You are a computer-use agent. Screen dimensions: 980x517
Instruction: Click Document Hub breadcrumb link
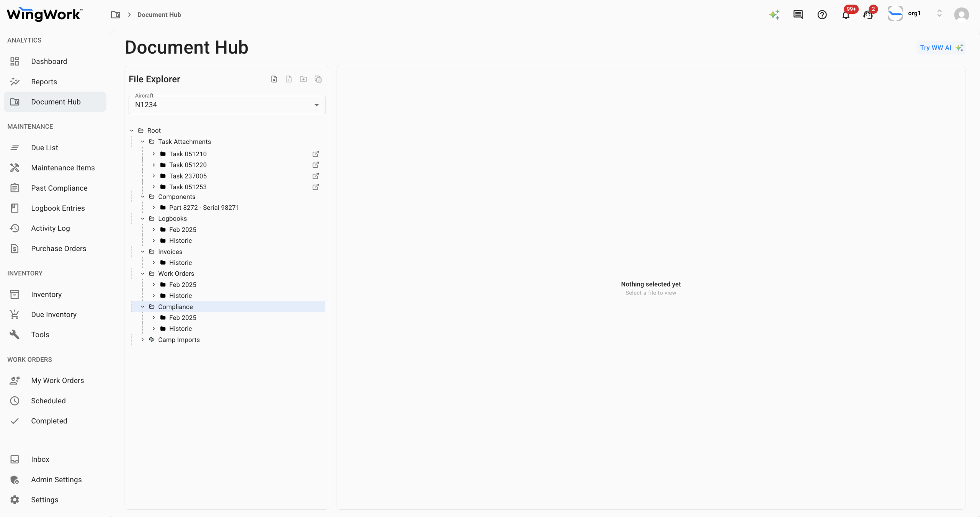[159, 15]
